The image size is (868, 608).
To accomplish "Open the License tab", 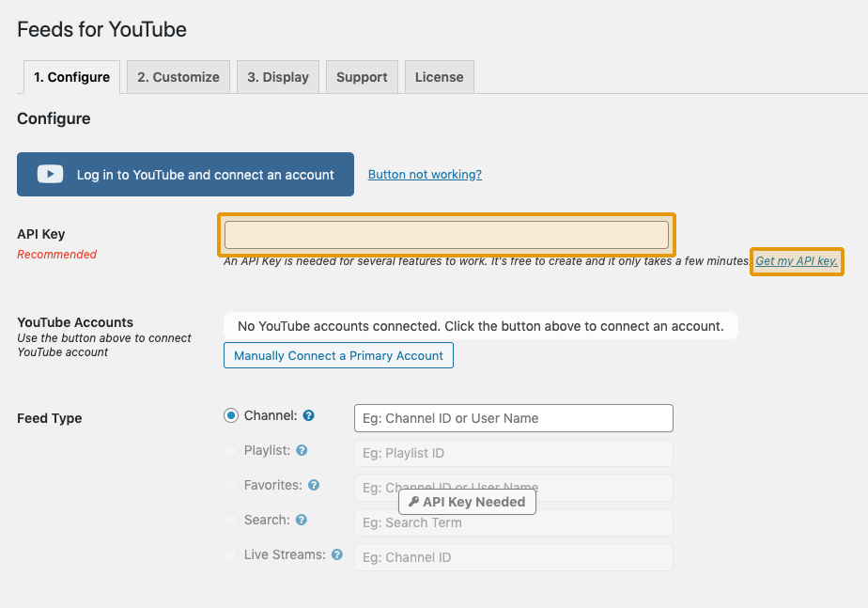I will (x=439, y=76).
